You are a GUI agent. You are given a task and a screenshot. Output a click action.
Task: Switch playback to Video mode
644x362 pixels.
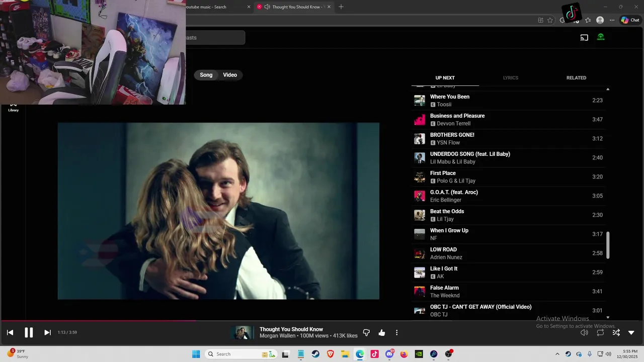point(230,75)
